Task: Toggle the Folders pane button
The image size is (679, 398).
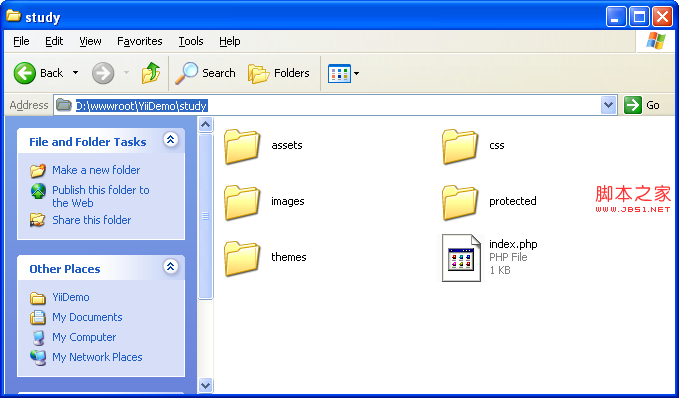Action: 279,73
